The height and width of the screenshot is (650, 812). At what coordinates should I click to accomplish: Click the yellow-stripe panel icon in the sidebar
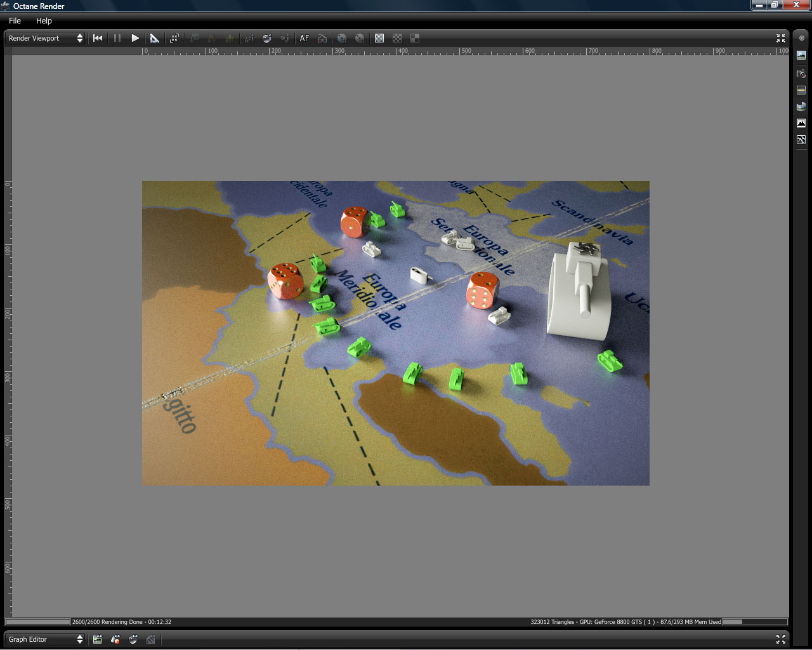click(801, 90)
